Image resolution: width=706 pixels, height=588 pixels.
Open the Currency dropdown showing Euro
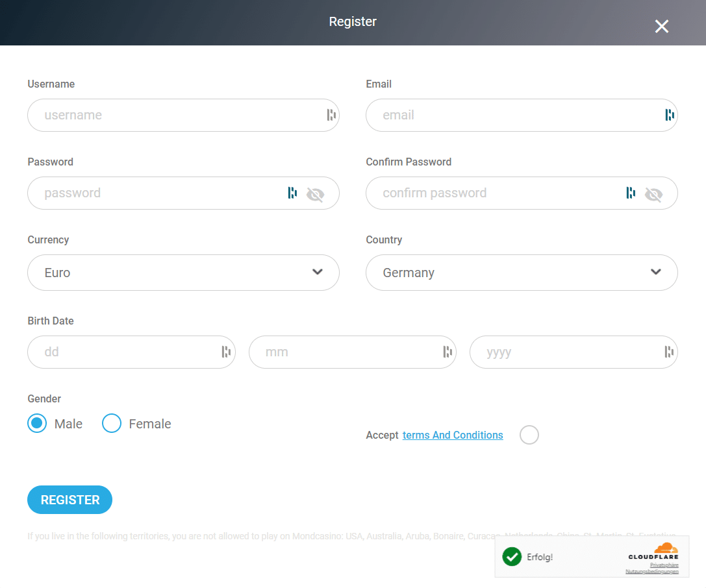[x=183, y=273]
